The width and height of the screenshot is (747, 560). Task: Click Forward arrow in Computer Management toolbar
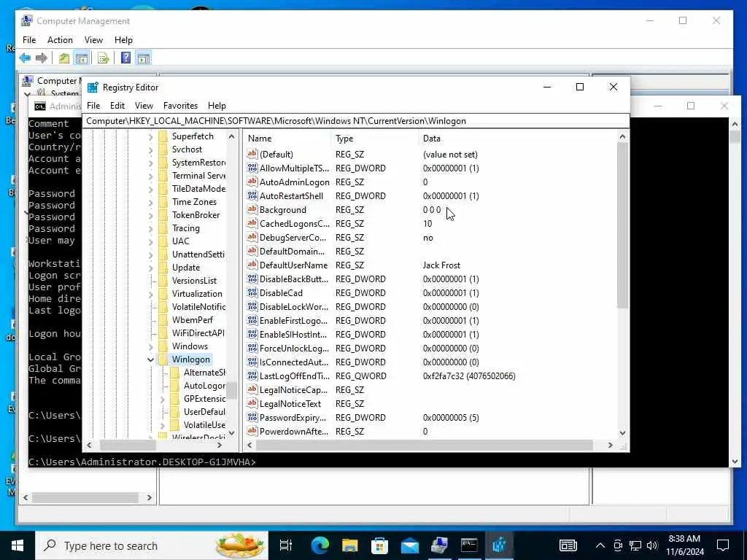[42, 58]
